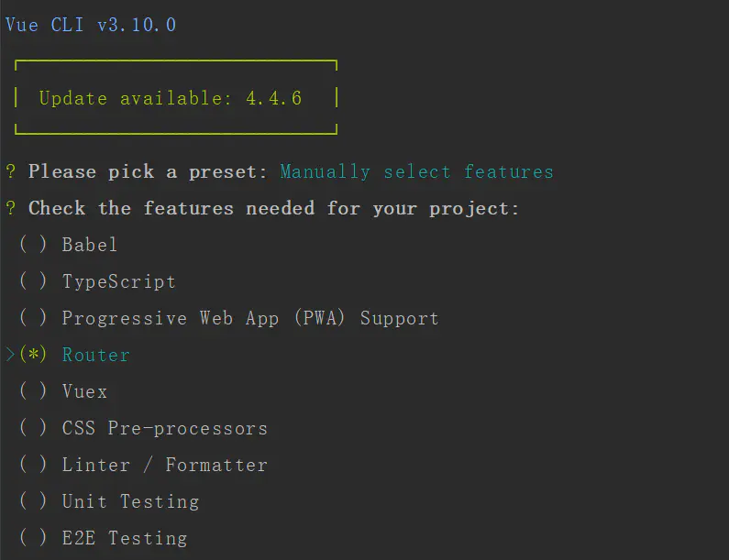Screen dimensions: 729x560
Task: Check the PWA Support checkbox
Action: pyautogui.click(x=33, y=318)
